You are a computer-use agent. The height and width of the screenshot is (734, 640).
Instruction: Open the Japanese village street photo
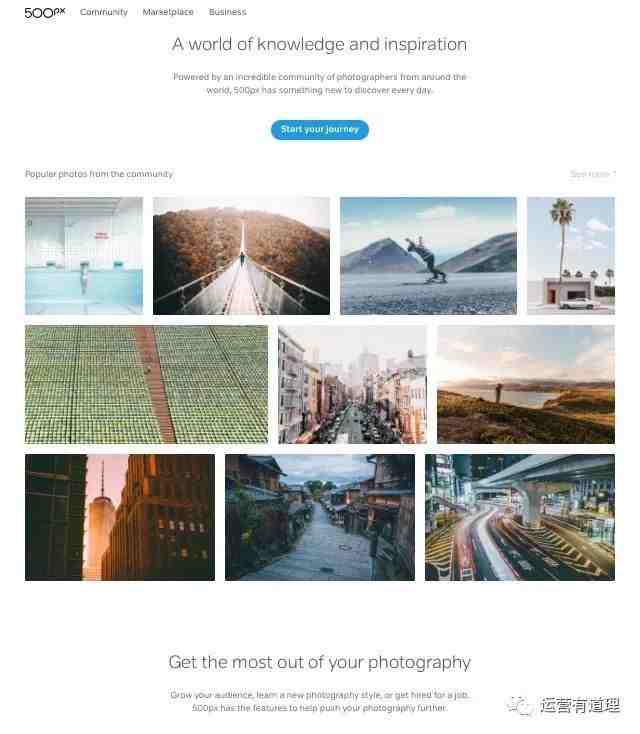(320, 517)
